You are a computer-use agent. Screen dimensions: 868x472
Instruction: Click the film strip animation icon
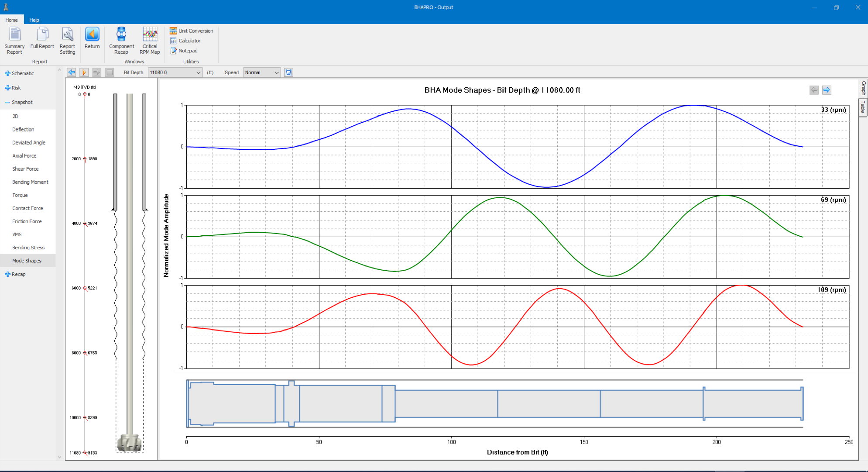point(288,72)
